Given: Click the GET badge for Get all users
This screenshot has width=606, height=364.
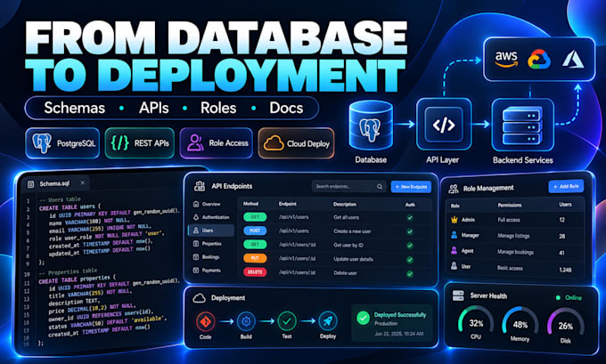Looking at the screenshot, I should (x=255, y=217).
